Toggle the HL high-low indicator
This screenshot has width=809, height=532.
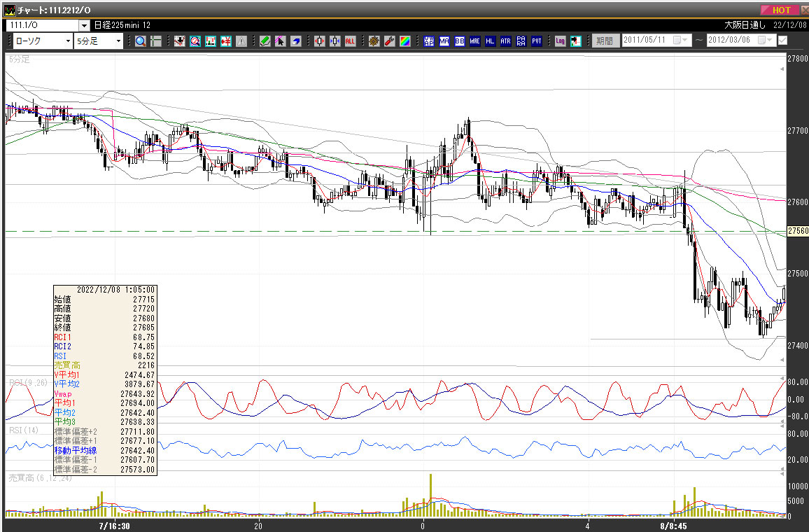point(490,41)
